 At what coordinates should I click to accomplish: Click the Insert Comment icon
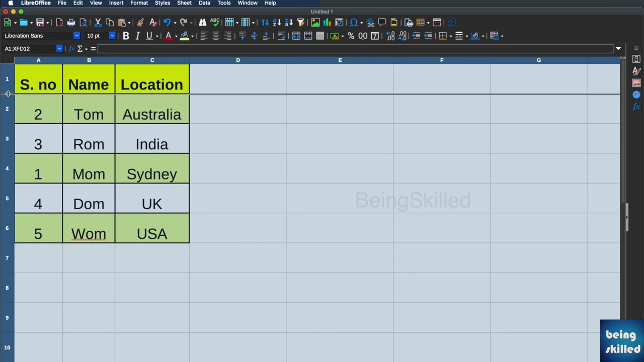click(x=382, y=22)
